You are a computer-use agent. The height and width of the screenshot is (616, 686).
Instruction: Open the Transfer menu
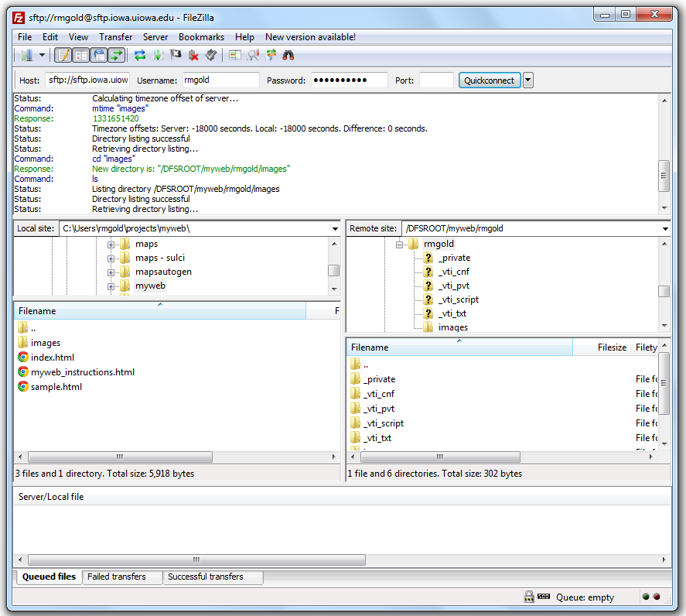click(115, 37)
